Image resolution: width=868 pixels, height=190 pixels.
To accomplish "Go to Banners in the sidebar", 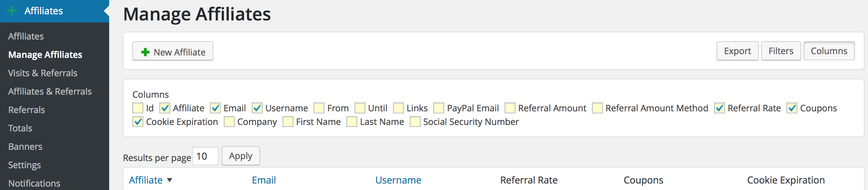I will (25, 147).
